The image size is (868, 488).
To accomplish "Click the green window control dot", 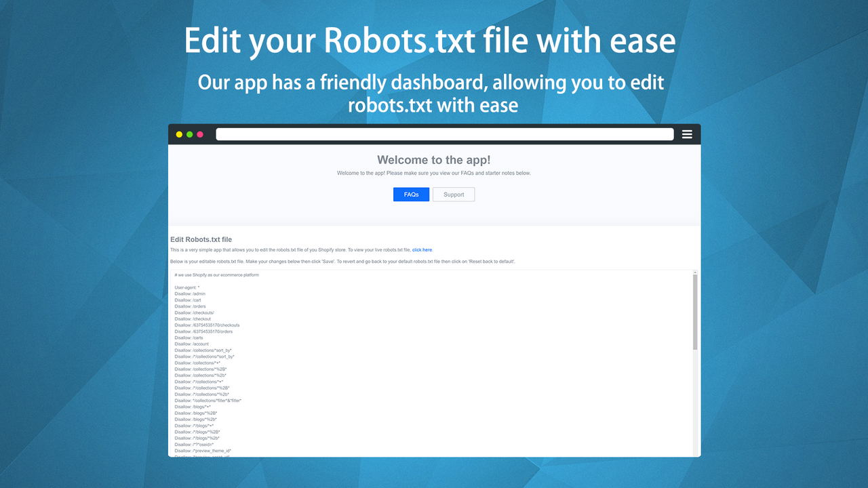I will [189, 134].
